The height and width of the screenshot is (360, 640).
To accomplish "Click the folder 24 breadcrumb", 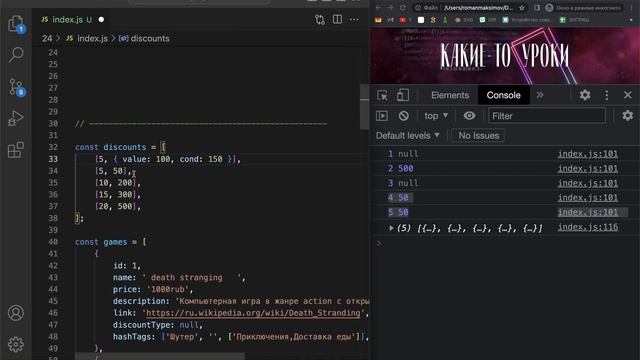I will pos(47,38).
